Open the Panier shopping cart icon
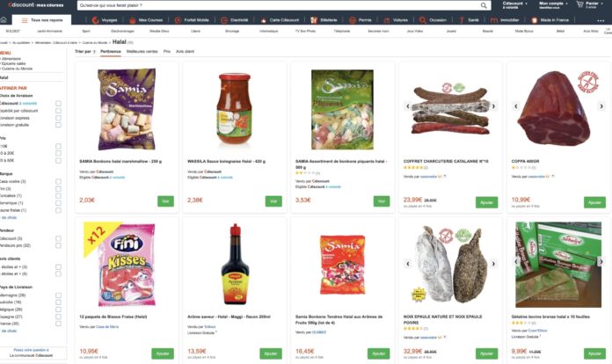Image resolution: width=612 pixels, height=364 pixels. (x=580, y=4)
